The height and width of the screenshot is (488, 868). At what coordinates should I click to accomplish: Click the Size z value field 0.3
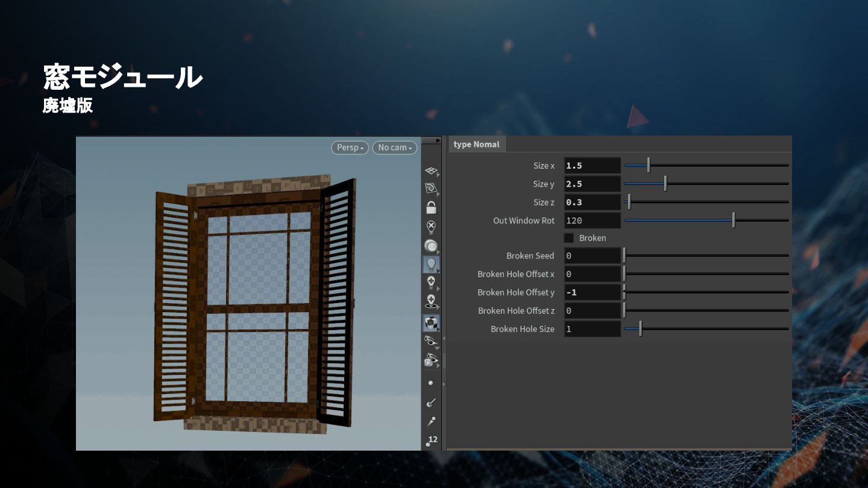592,202
